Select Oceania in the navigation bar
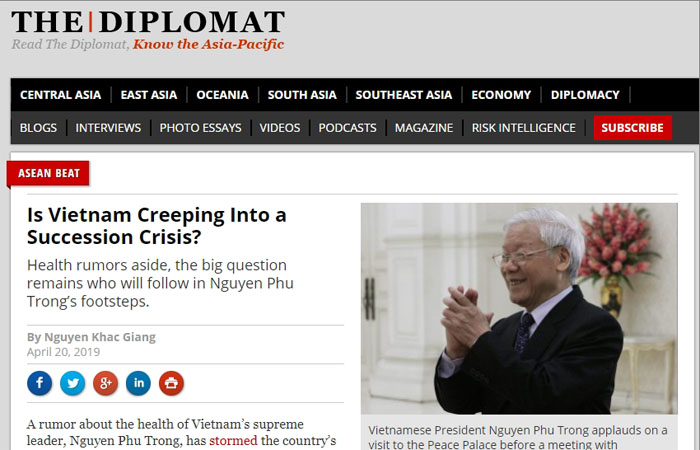The image size is (700, 450). coord(222,95)
